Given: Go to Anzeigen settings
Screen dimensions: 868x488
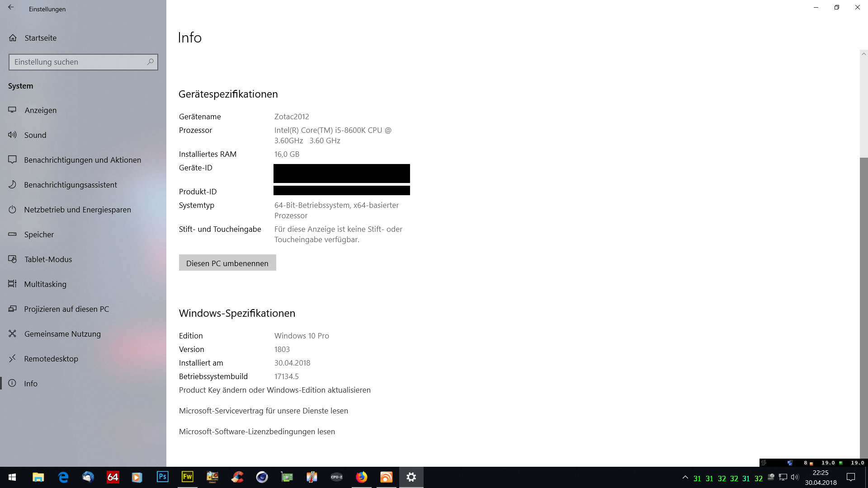Looking at the screenshot, I should pyautogui.click(x=41, y=110).
